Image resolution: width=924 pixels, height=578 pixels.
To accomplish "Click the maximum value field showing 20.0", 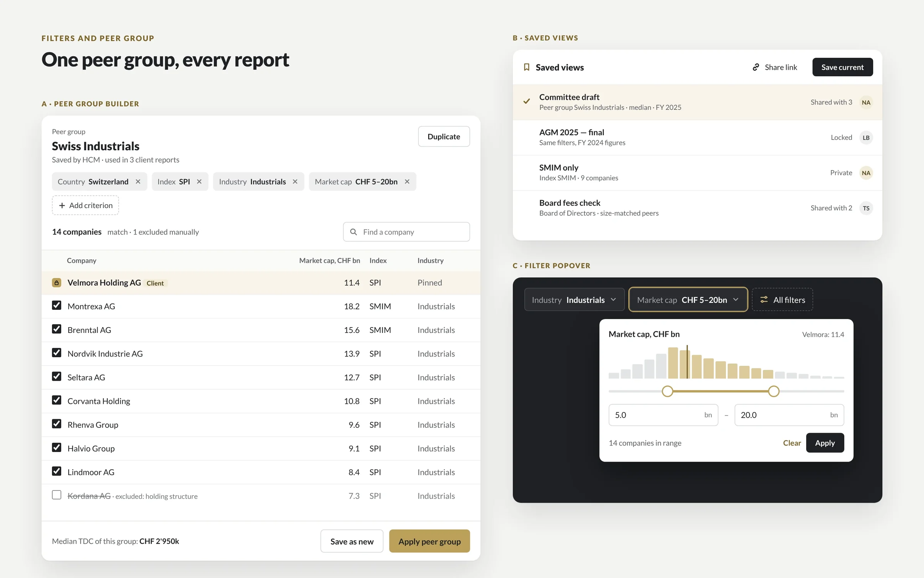I will [789, 415].
